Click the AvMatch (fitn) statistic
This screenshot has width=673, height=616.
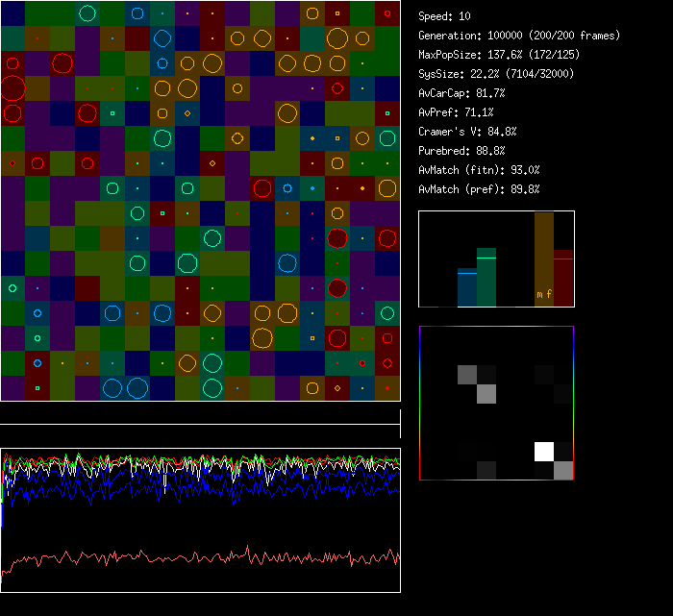point(478,170)
